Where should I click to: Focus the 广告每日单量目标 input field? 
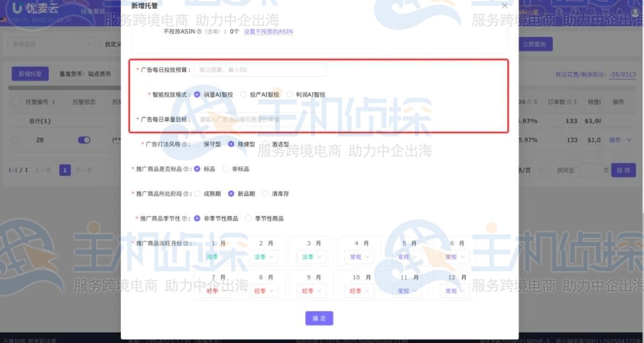pos(261,120)
